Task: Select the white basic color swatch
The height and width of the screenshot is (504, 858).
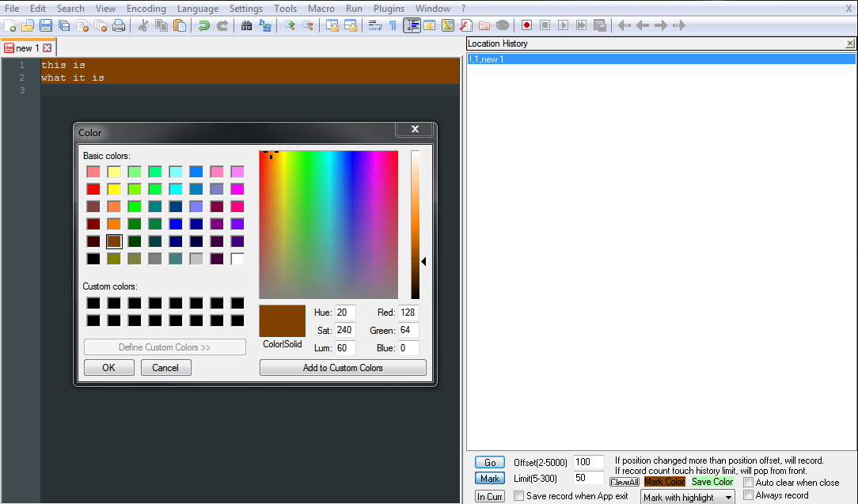Action: [x=237, y=259]
